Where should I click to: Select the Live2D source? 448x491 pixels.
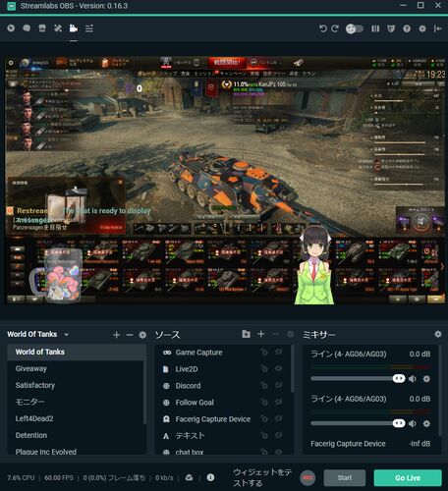coord(223,369)
